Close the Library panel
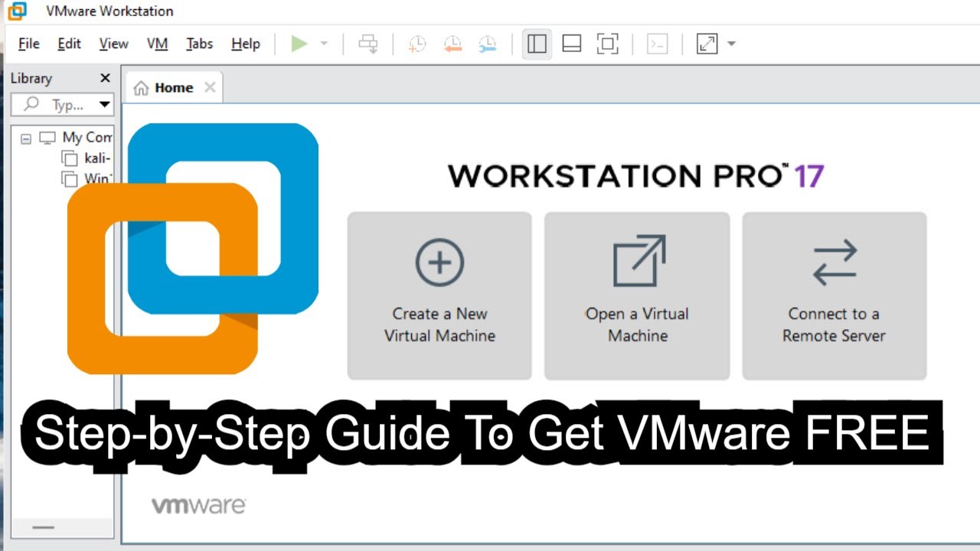 pyautogui.click(x=105, y=78)
